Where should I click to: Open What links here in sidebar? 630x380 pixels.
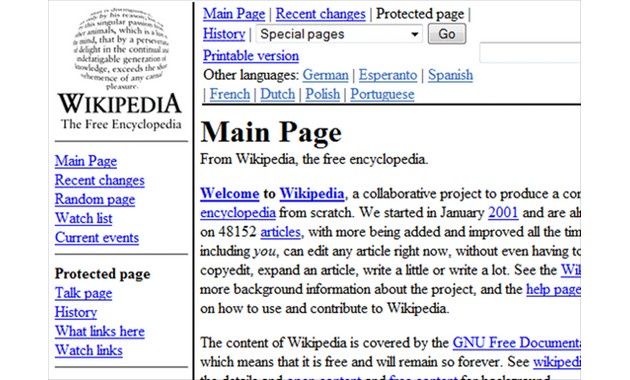point(100,331)
